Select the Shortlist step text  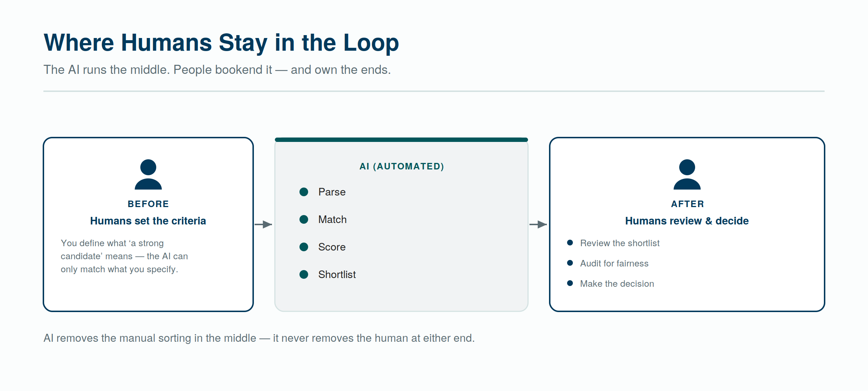click(x=337, y=274)
